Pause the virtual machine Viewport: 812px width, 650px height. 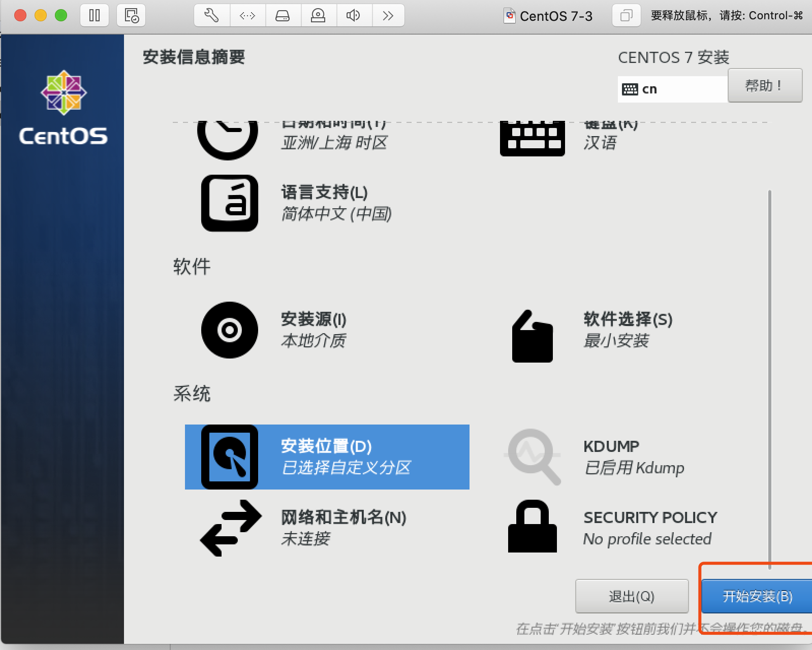[x=95, y=16]
